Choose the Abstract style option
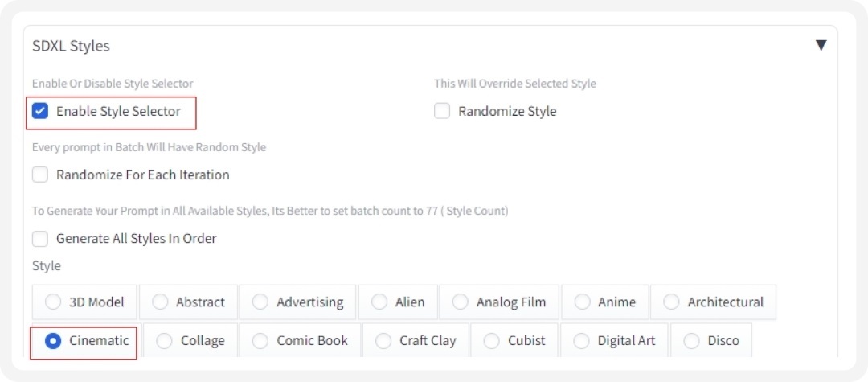868x382 pixels. [161, 302]
